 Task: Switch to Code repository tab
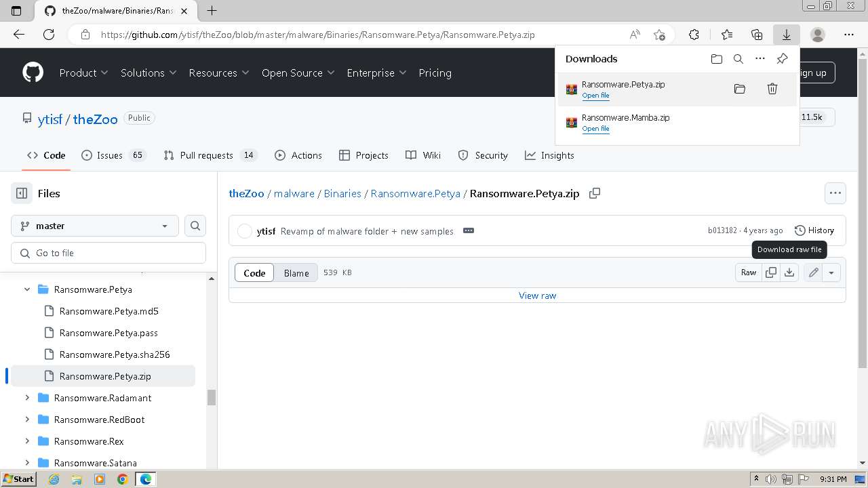pos(46,155)
